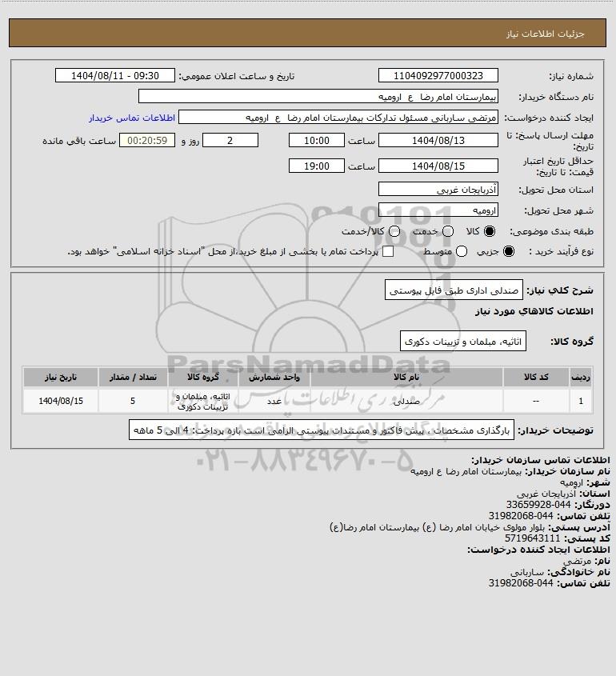Image resolution: width=616 pixels, height=676 pixels.
Task: Select the کالا/خدمت category radio button
Action: (394, 231)
